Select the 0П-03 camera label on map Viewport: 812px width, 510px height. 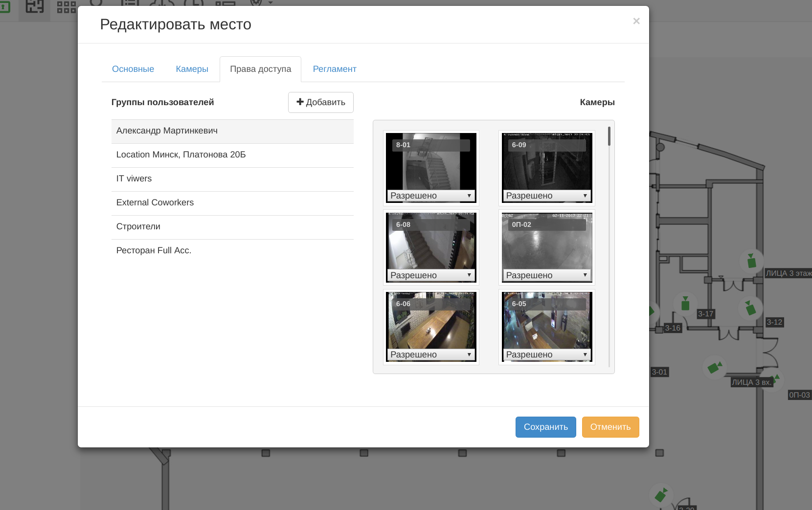(x=800, y=395)
